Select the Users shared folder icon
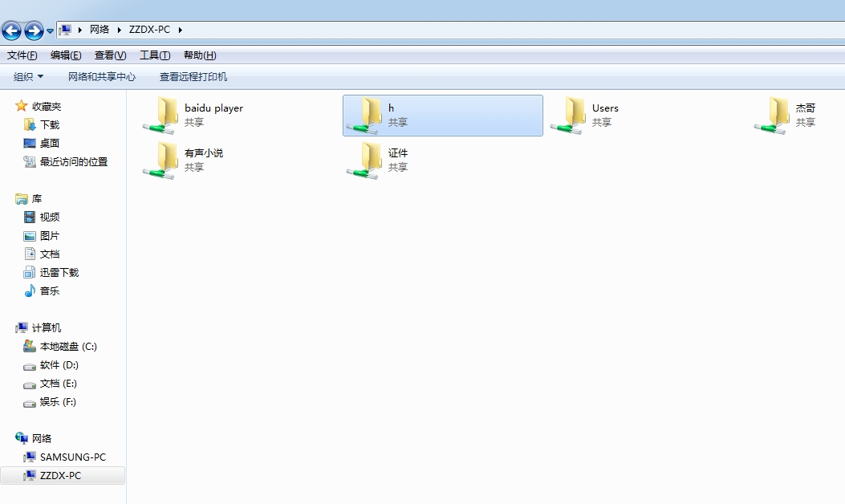 pos(568,116)
